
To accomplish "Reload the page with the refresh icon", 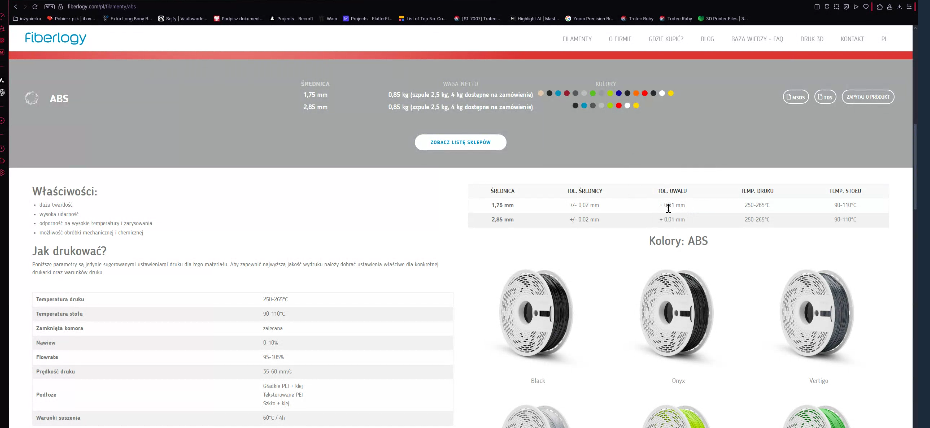I will 35,7.
